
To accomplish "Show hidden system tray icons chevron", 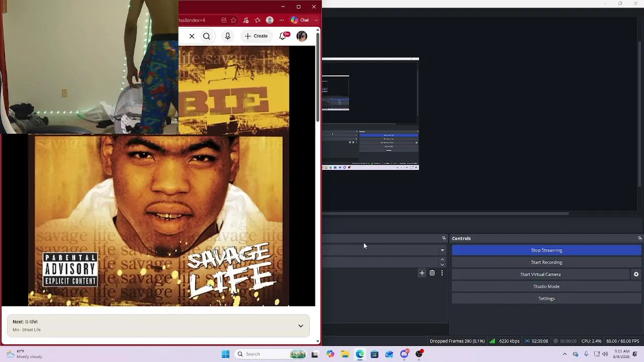I will (x=565, y=354).
